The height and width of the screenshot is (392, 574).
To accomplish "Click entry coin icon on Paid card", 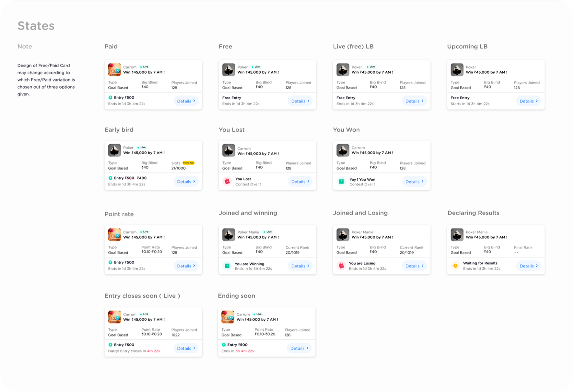I will pyautogui.click(x=110, y=98).
